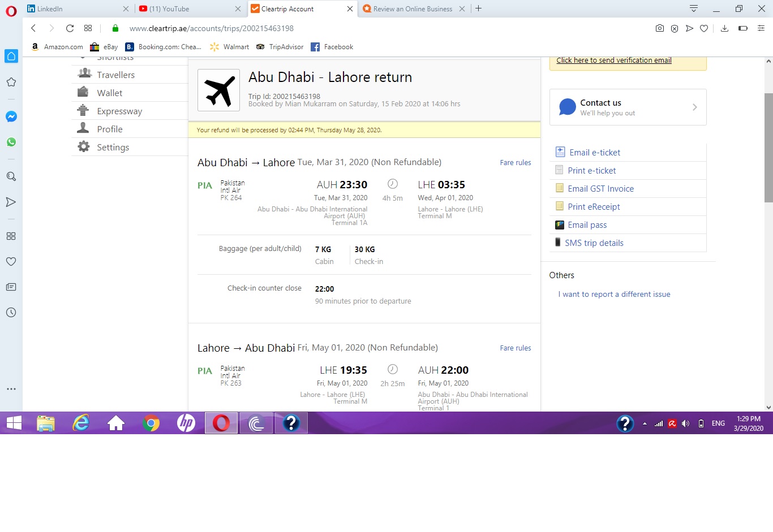Open the Opera menu logo
Viewport: 773px width, 532px height.
pos(11,11)
